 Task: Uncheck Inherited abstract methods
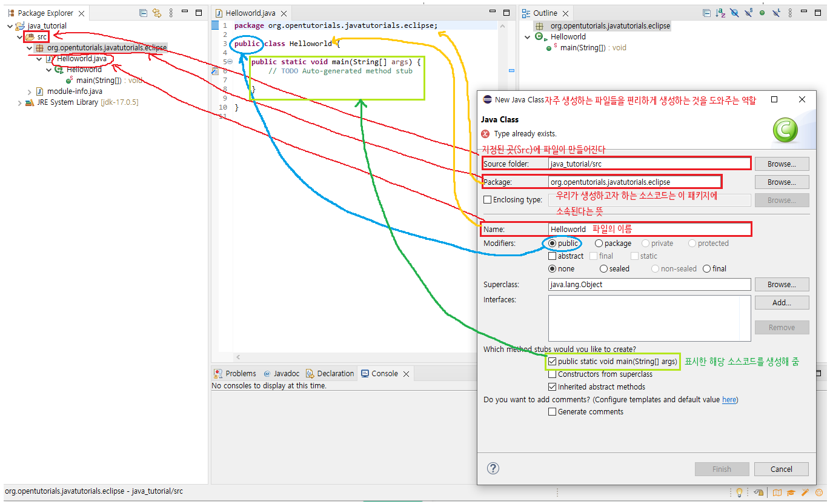tap(552, 387)
